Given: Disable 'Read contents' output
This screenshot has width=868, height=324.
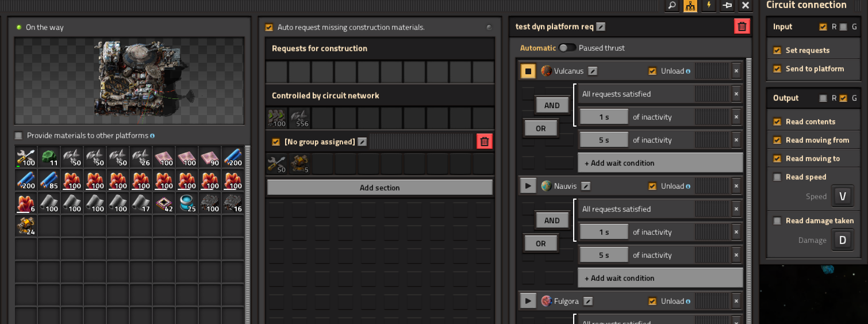Looking at the screenshot, I should point(777,122).
